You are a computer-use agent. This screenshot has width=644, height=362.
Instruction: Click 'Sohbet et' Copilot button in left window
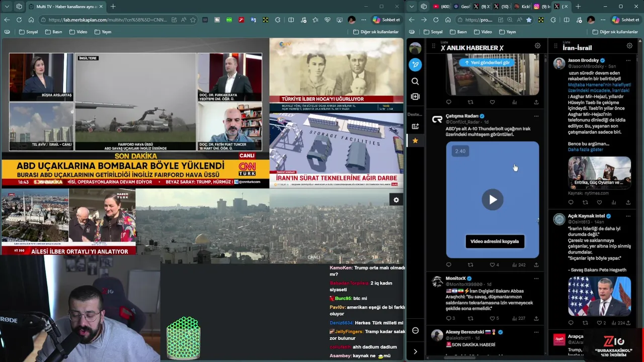coord(386,20)
